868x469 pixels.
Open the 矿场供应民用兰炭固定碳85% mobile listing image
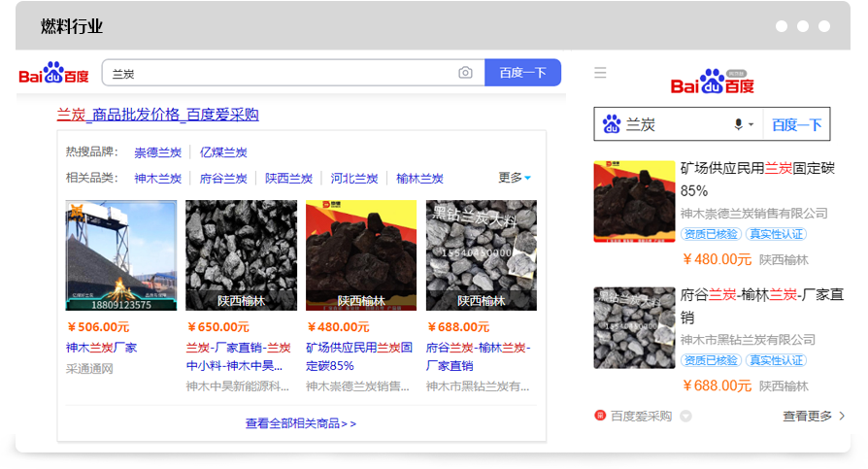[634, 201]
